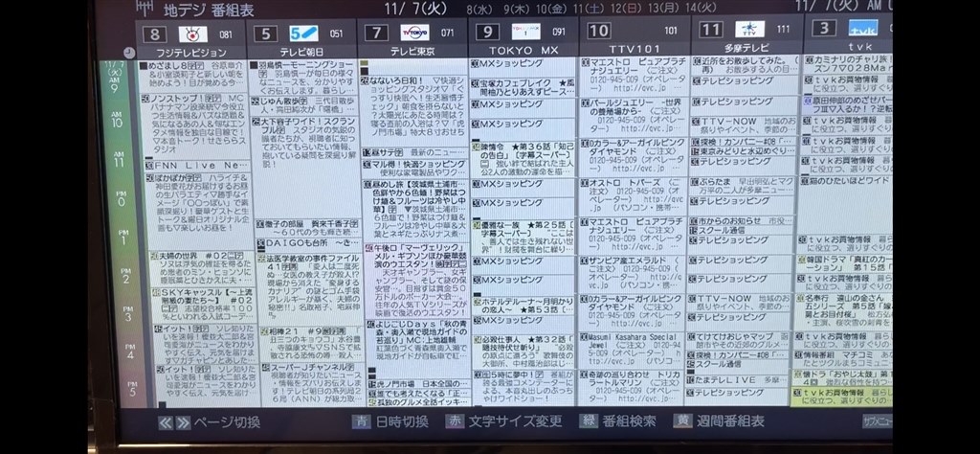Click the channel number 7 box
980x454 pixels.
(x=376, y=33)
